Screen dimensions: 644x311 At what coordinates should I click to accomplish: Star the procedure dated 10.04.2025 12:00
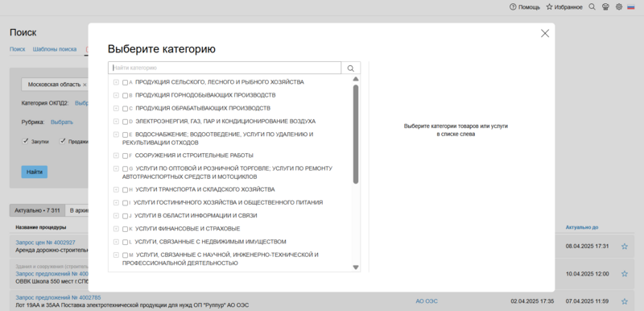tap(625, 274)
